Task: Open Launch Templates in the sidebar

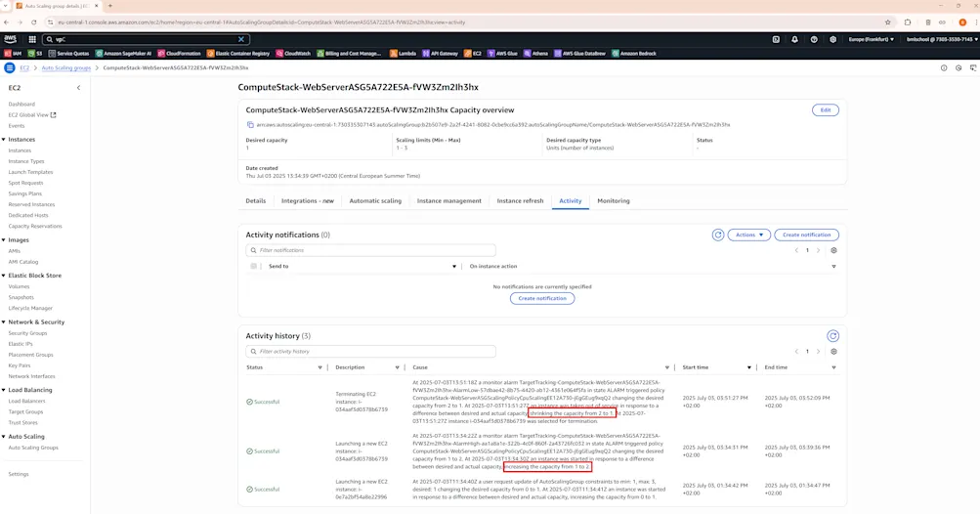Action: (x=30, y=172)
